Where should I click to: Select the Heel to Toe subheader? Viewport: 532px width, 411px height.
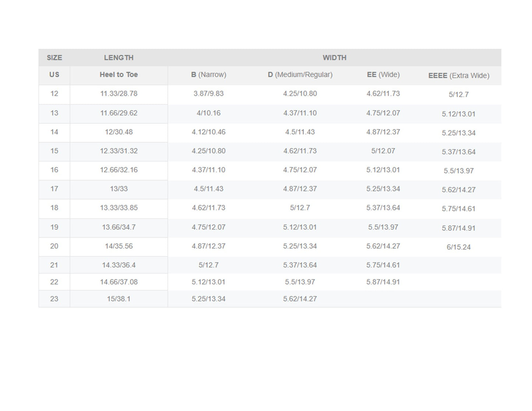[x=119, y=75]
